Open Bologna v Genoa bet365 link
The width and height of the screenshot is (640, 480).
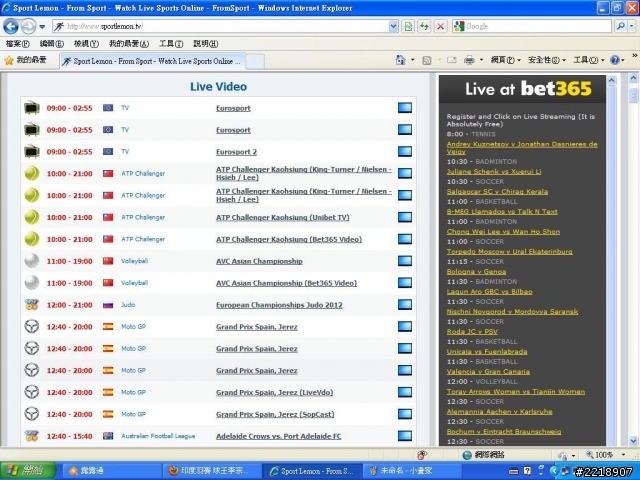click(x=476, y=271)
